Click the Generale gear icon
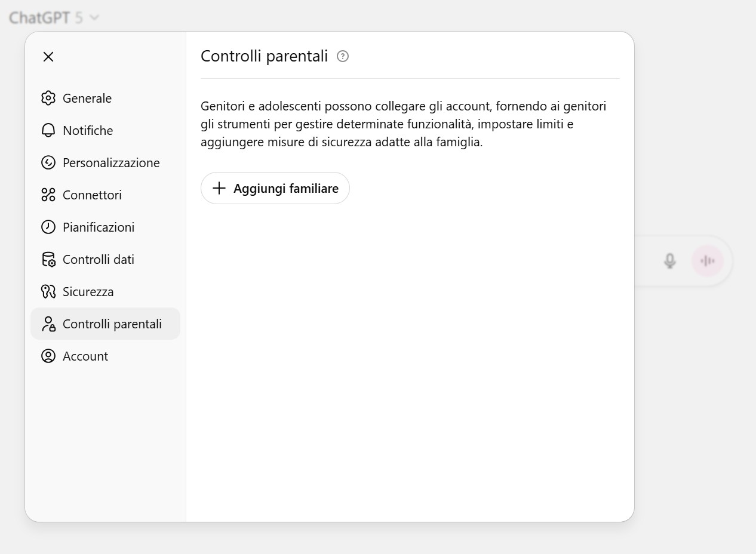This screenshot has width=756, height=554. point(48,98)
